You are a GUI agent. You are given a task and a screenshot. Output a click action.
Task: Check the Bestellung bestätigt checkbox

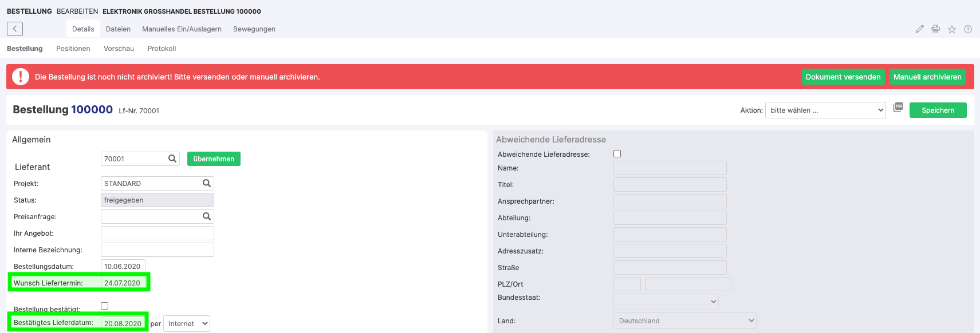104,306
